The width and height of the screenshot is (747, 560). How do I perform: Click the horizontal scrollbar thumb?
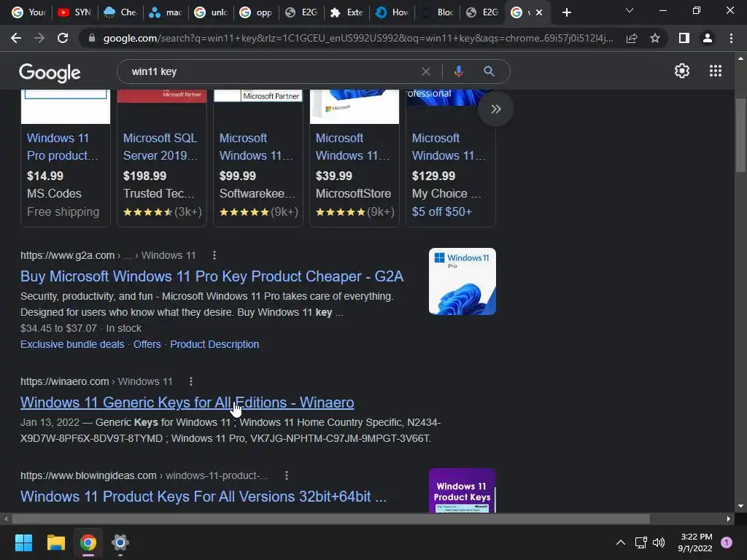pos(331,518)
